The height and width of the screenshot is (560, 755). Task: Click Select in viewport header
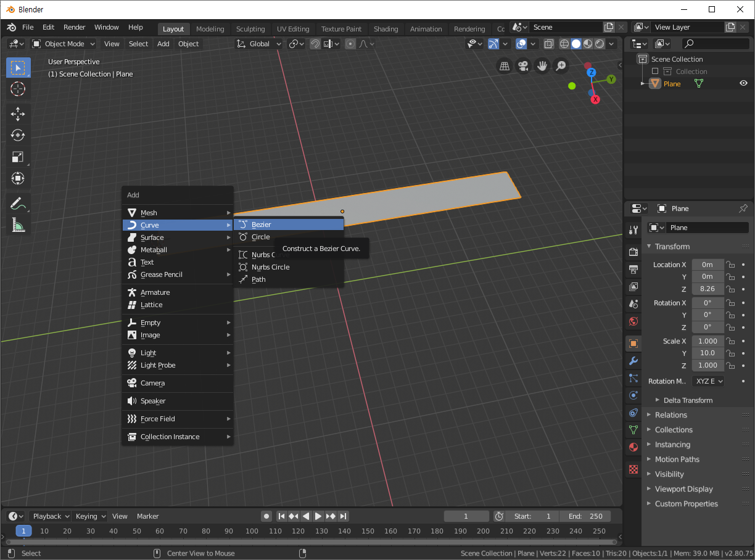[x=138, y=44]
